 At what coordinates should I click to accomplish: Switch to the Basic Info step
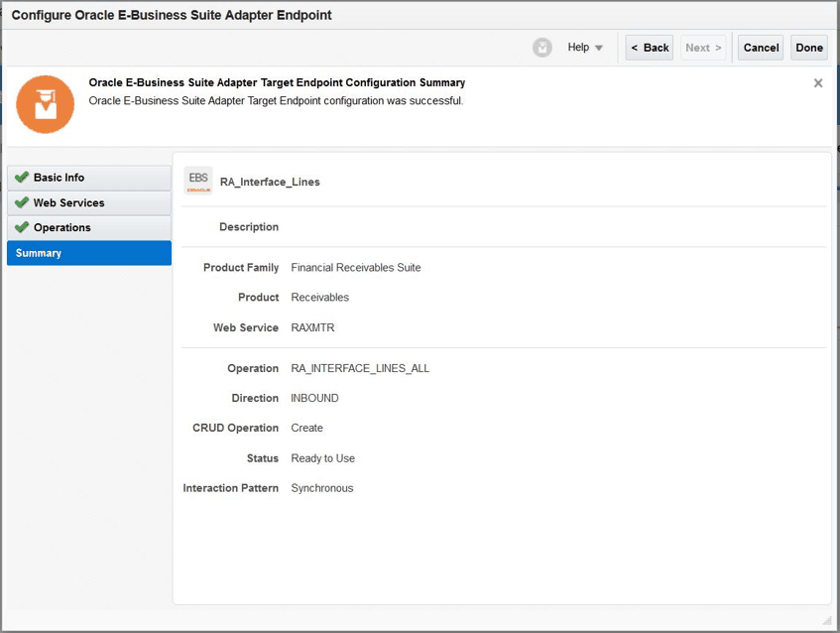(x=60, y=178)
